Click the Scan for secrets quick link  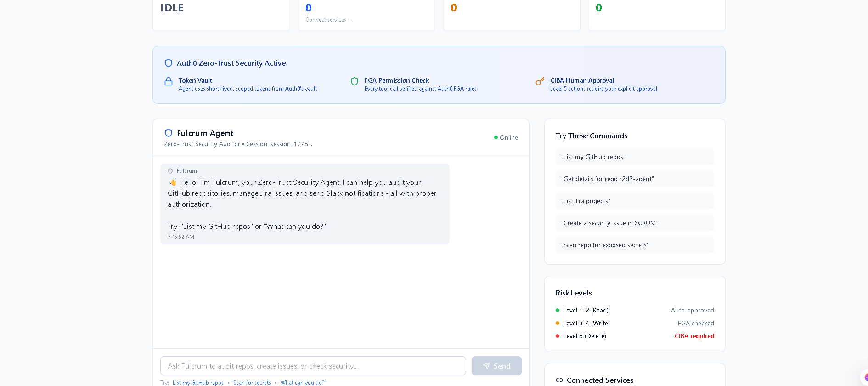252,383
